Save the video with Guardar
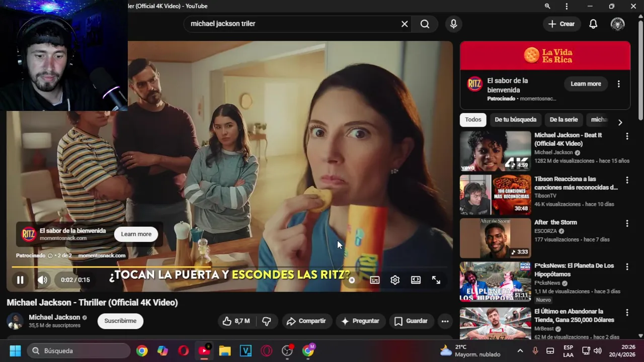Image resolution: width=644 pixels, height=362 pixels. (x=411, y=321)
